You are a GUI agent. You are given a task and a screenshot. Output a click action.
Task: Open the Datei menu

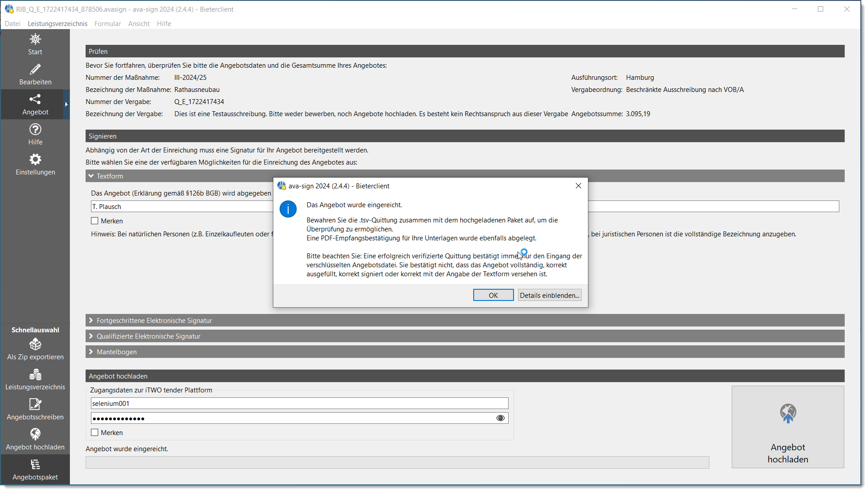(13, 23)
